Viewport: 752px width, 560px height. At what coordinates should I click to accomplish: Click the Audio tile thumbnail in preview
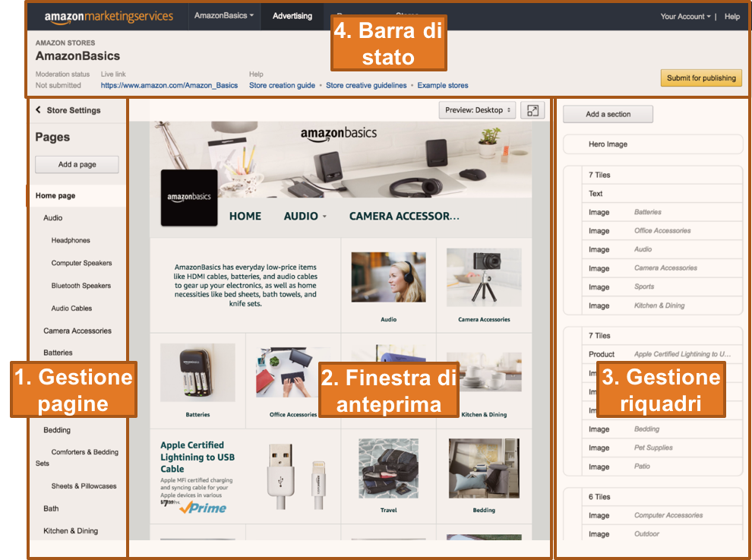point(388,277)
